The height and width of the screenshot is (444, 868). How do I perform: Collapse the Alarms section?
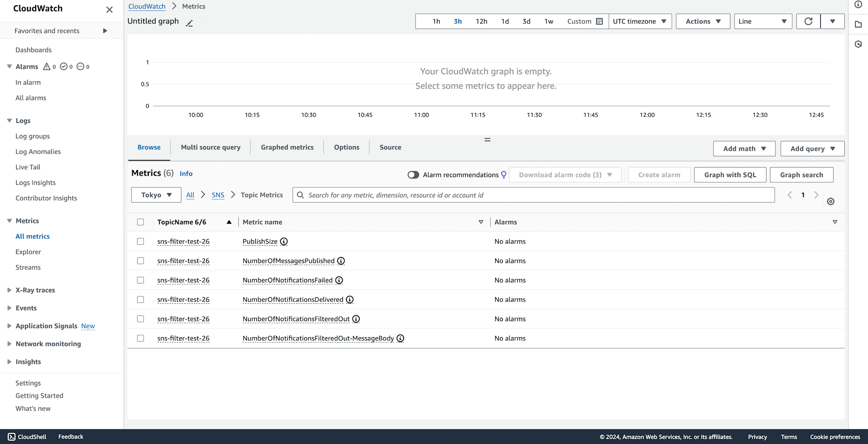point(9,66)
